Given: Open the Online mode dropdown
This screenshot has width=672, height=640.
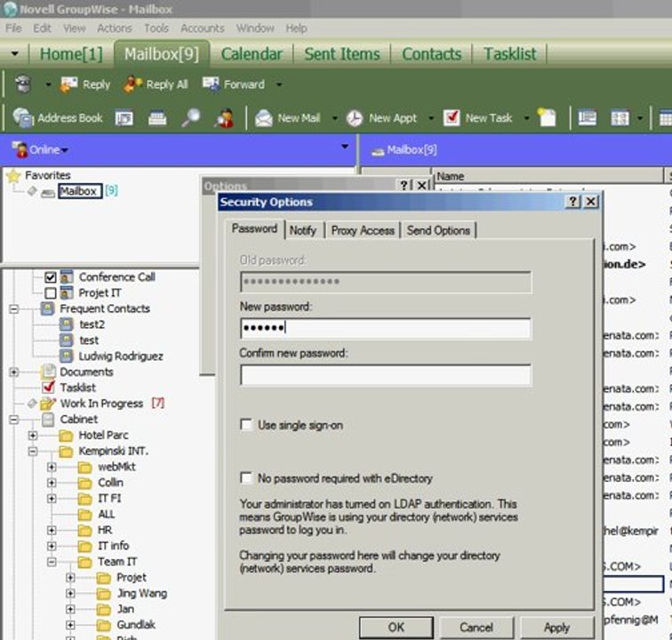Looking at the screenshot, I should coord(65,150).
